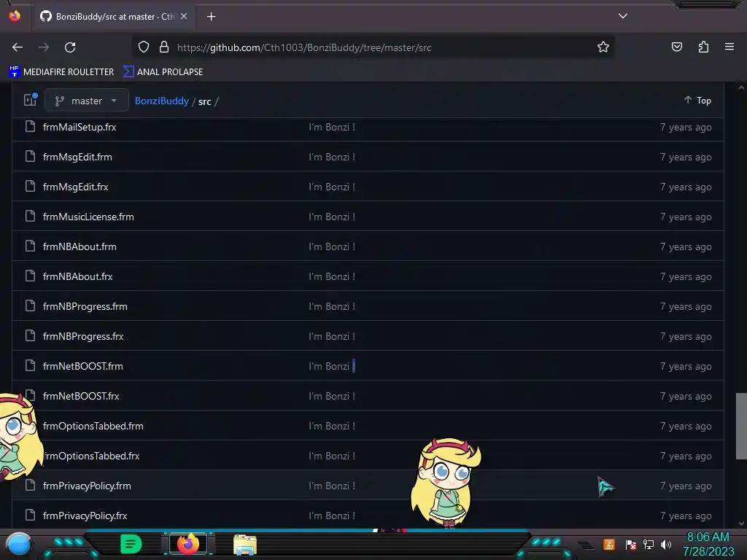Click file icon beside frmMailSetup.frx
The height and width of the screenshot is (560, 747).
30,127
